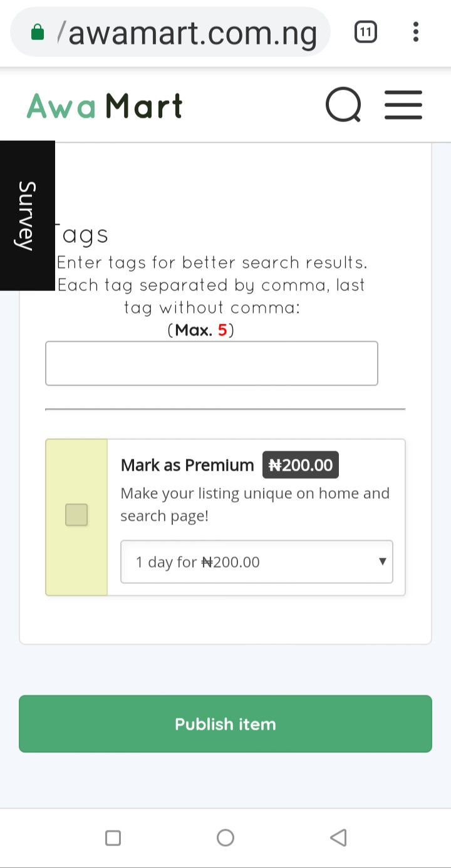Screen dimensions: 451x868
Task: Click the Mark as Premium label
Action: (187, 466)
